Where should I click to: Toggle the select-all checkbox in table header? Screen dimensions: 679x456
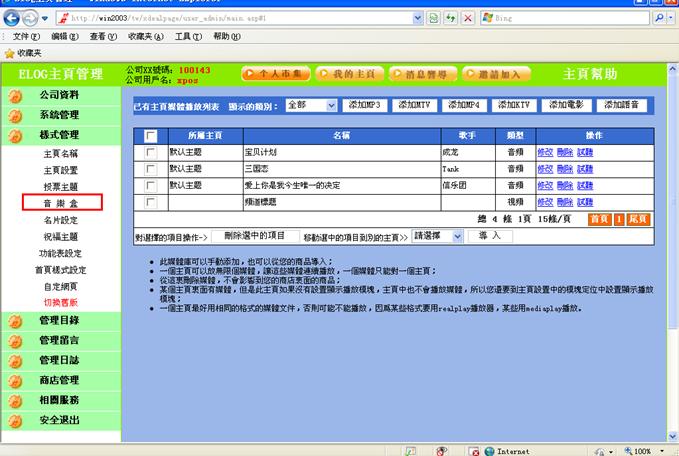(x=151, y=135)
